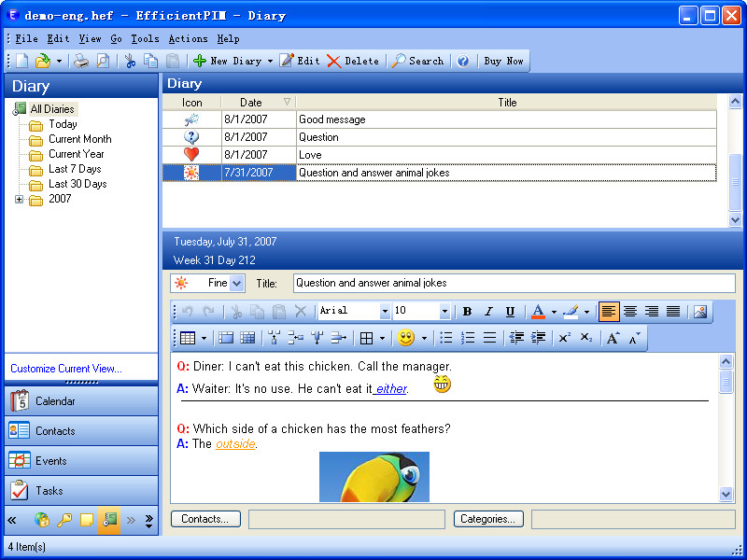
Task: Click the copy icon in the main toolbar
Action: point(151,61)
